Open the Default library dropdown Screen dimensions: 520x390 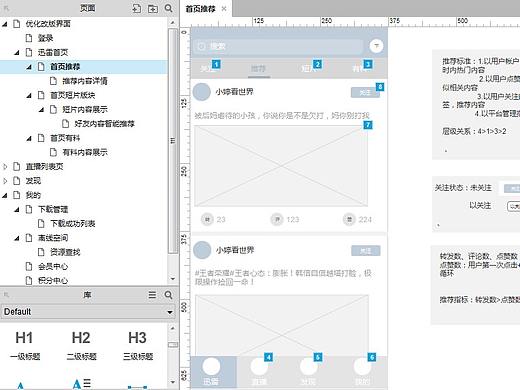88,312
